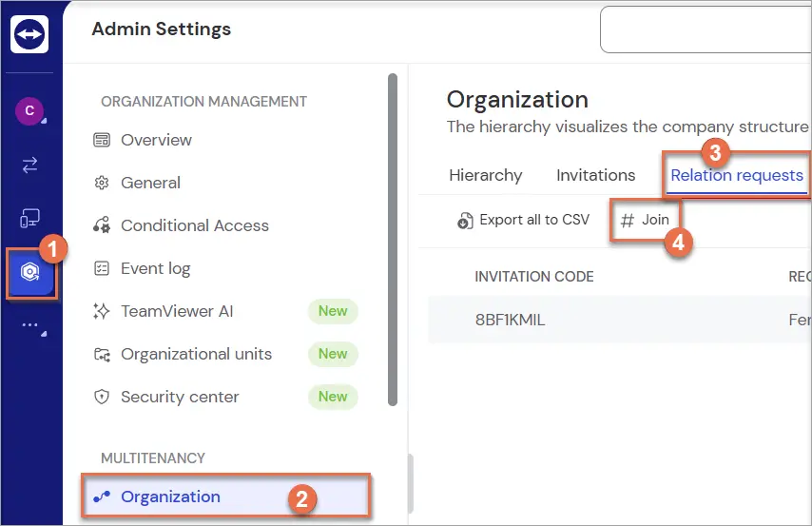Open the remote connection arrows icon
Viewport: 812px width, 526px height.
[29, 165]
